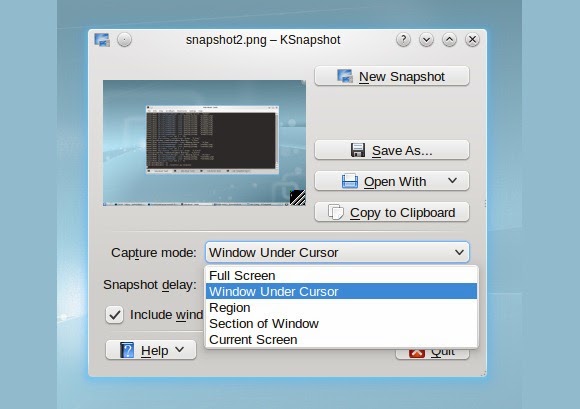Click the window resize grip at corner
Screen dimensions: 580x409
[483, 373]
